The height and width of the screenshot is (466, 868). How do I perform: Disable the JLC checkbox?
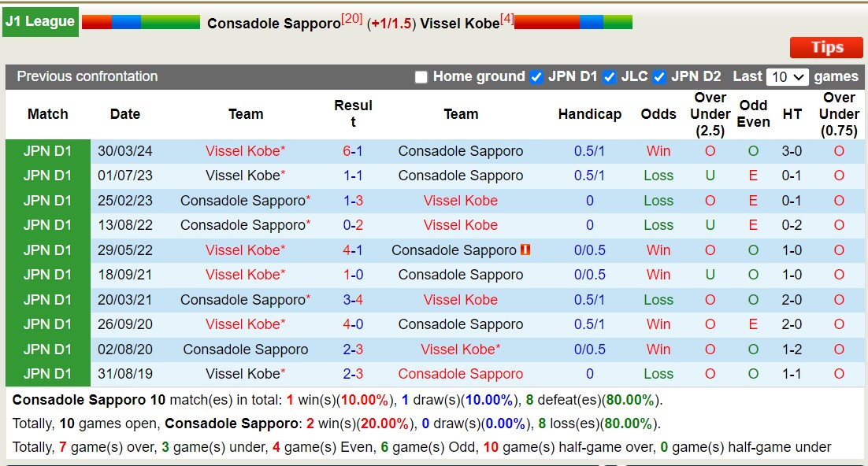[x=609, y=76]
